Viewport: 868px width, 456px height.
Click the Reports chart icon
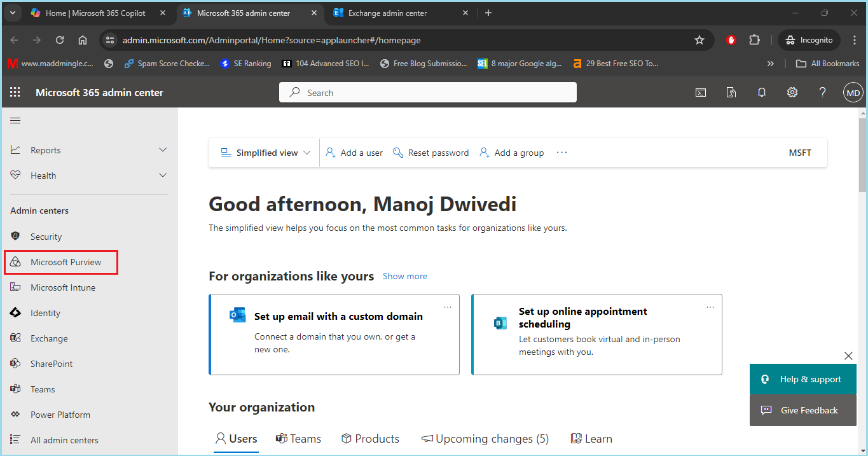tap(16, 150)
